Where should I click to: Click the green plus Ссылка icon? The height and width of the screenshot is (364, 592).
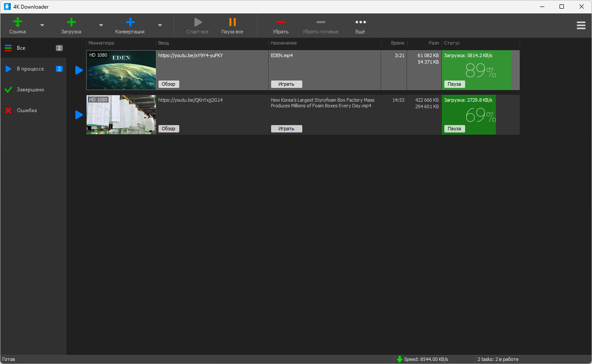18,23
